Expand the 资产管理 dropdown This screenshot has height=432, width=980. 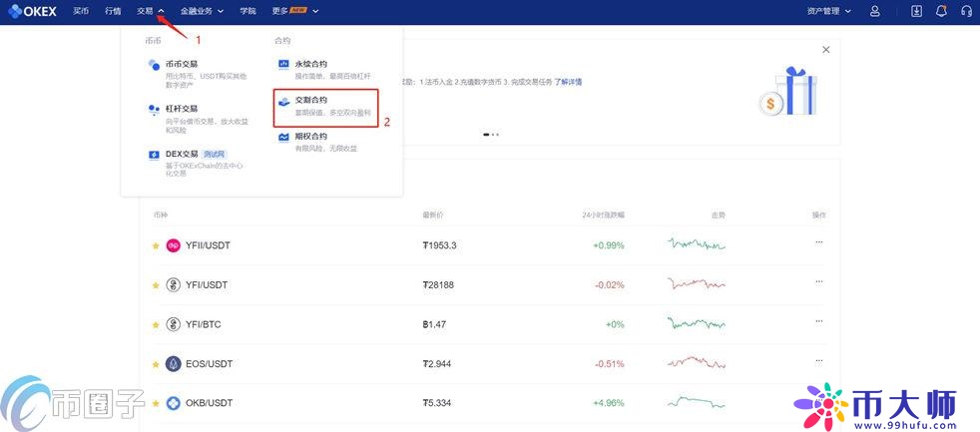coord(829,11)
